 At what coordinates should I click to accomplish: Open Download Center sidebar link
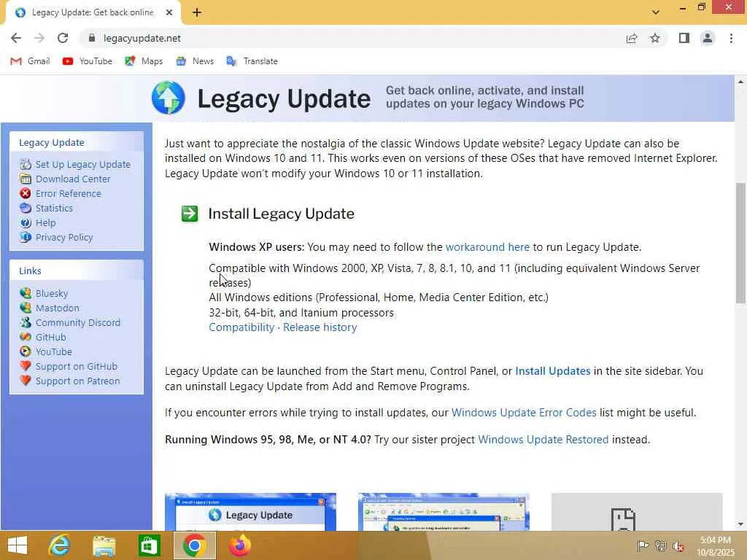[x=73, y=179]
